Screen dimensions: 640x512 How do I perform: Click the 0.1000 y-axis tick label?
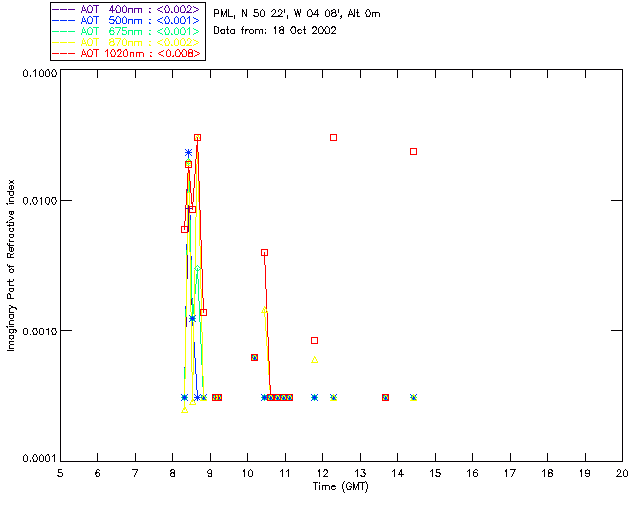click(39, 73)
